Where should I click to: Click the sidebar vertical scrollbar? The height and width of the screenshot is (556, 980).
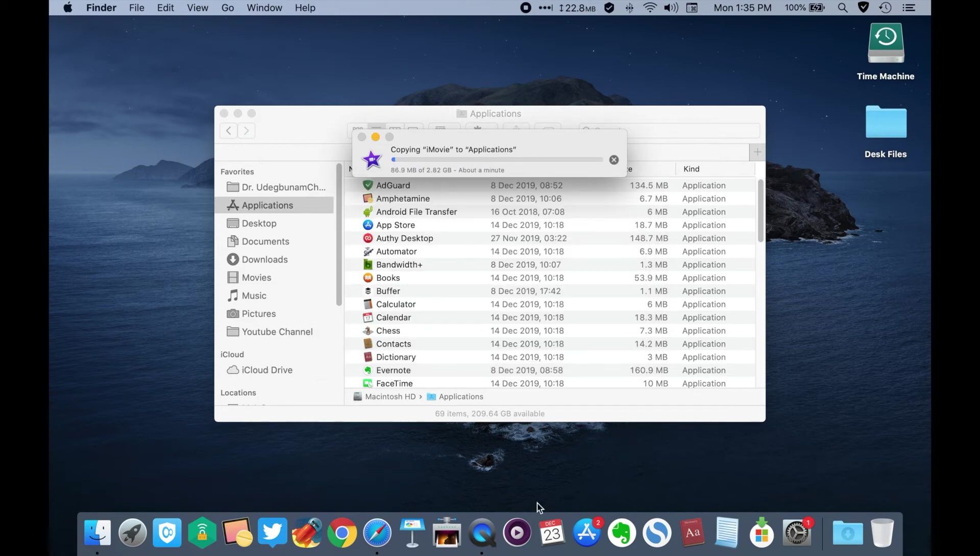click(x=339, y=235)
